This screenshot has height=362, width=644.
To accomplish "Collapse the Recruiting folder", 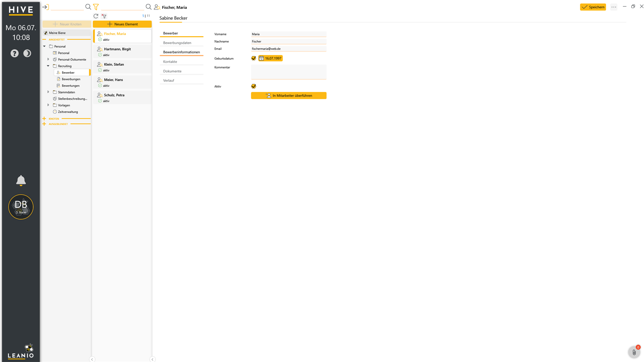I will [48, 66].
